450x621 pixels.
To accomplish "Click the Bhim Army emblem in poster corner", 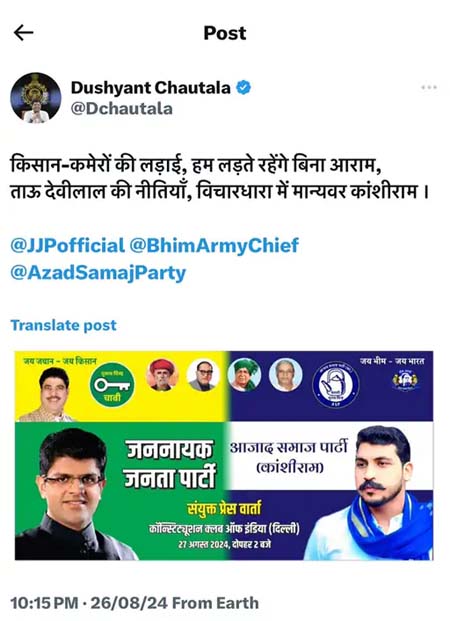I will (x=405, y=380).
